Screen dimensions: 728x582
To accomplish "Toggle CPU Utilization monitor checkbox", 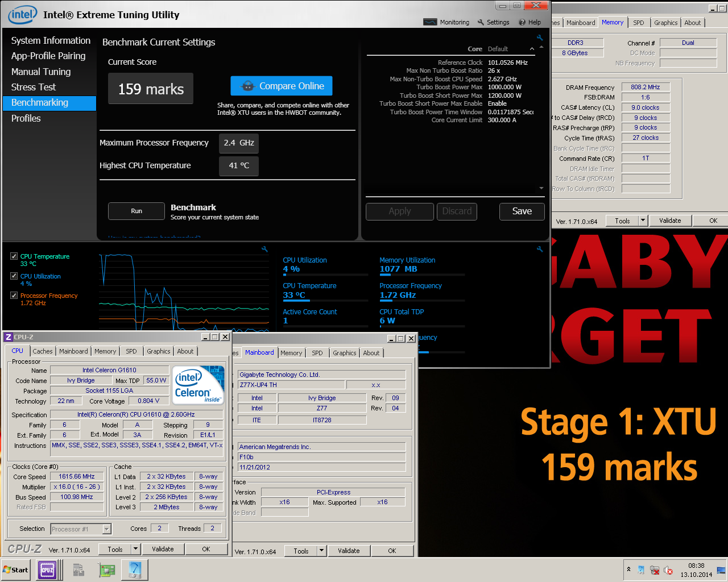I will (14, 276).
